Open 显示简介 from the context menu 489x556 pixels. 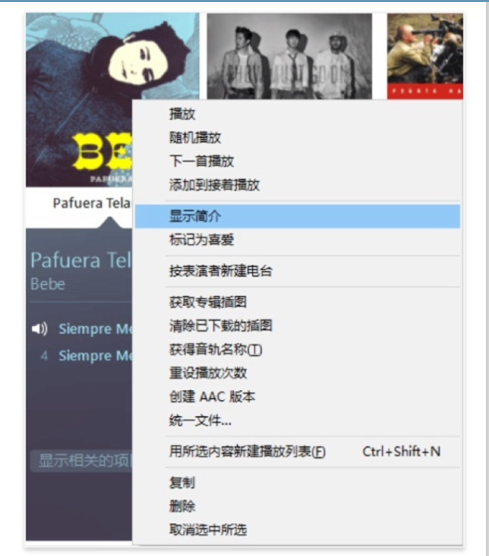298,216
